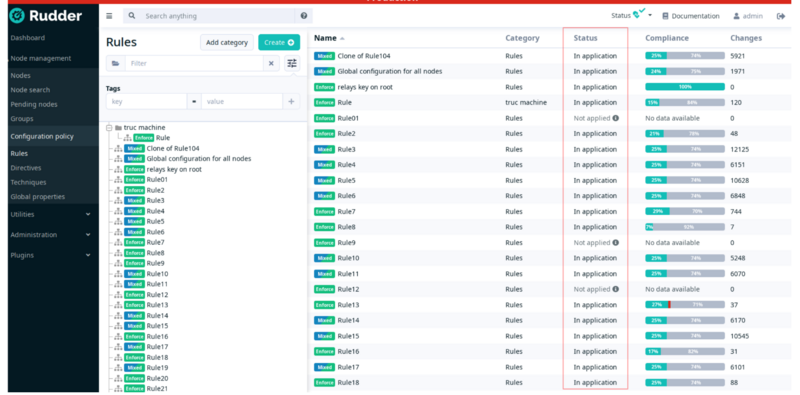The height and width of the screenshot is (395, 800).
Task: Collapse the truc machine tree folder
Action: [109, 128]
